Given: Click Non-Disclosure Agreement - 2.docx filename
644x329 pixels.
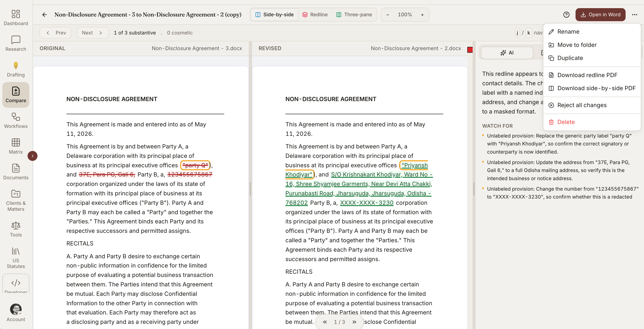Looking at the screenshot, I should pos(416,48).
